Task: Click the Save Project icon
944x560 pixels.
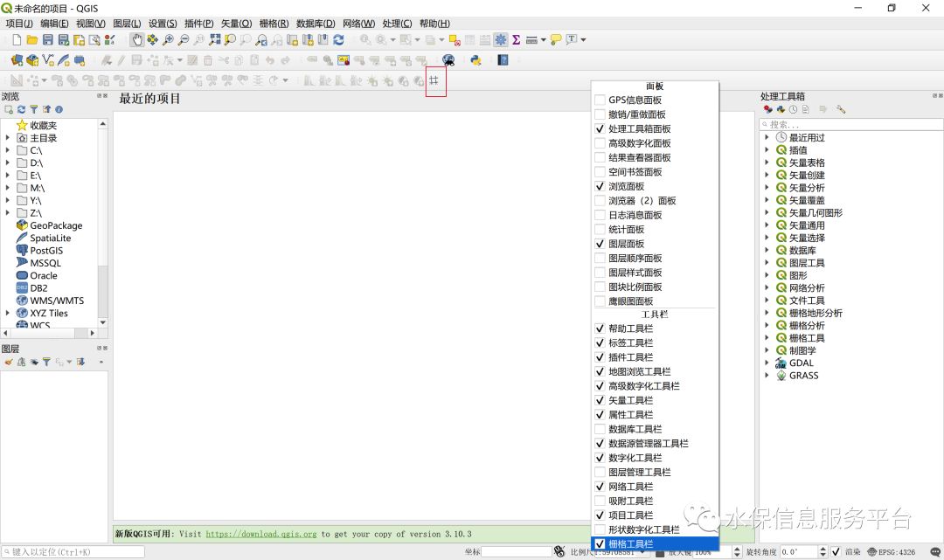Action: 47,39
